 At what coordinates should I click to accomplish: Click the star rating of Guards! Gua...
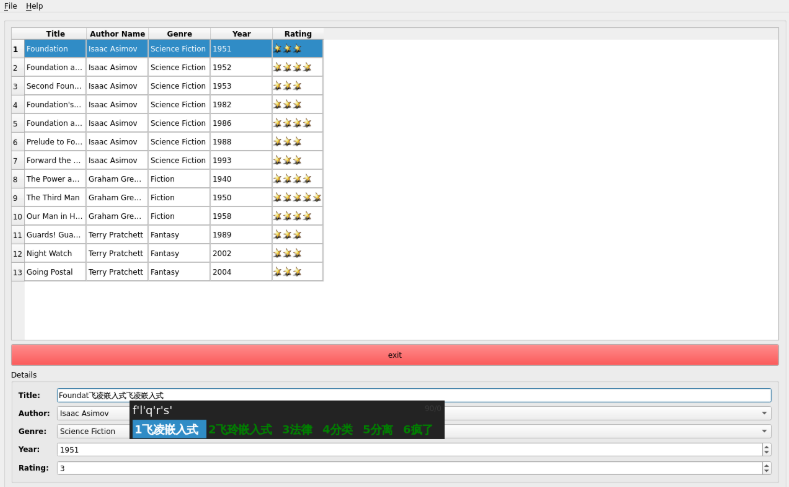pos(297,234)
